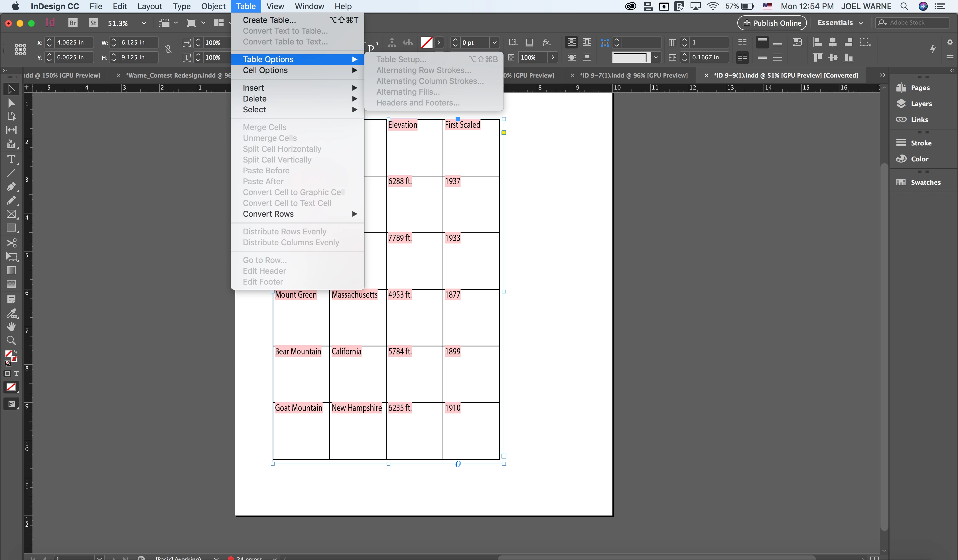Open the stroke weight 0 pt dropdown
Screen dimensions: 958x560
[x=494, y=42]
